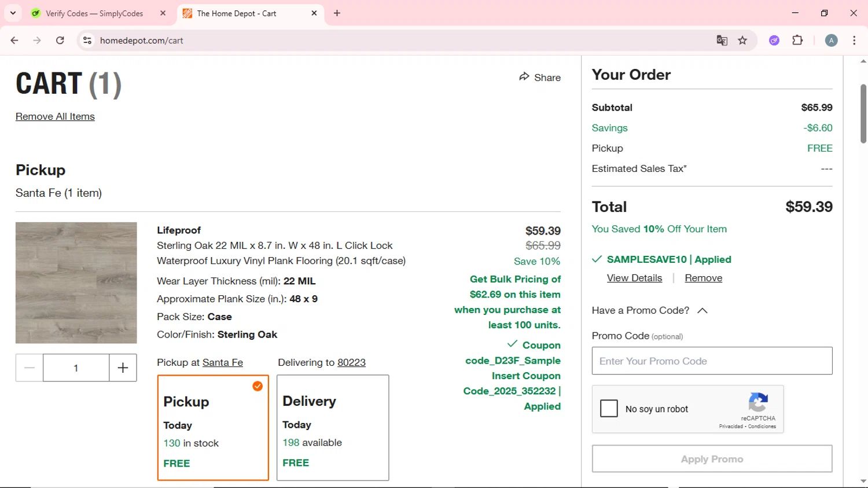Restore down the browser window
The height and width of the screenshot is (488, 868).
click(x=824, y=13)
